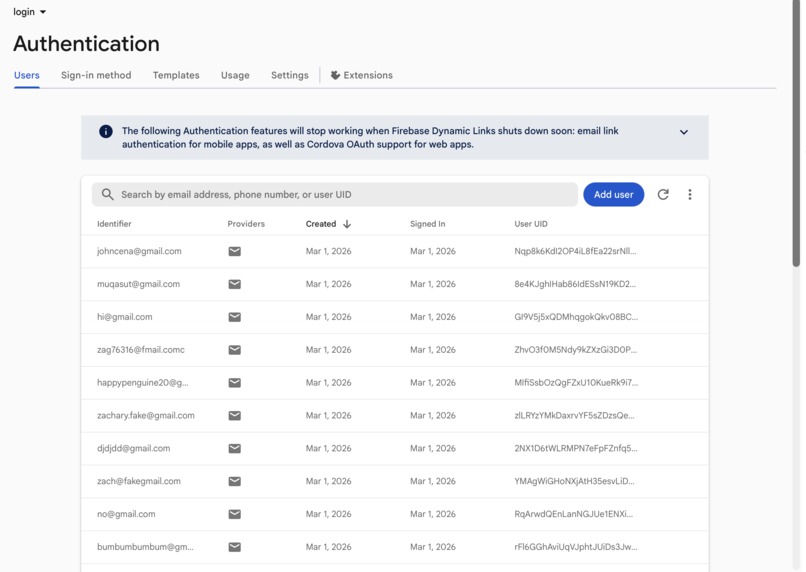Image resolution: width=806 pixels, height=572 pixels.
Task: Click UID starting with ZhvO3f0M5Ndy9k
Action: (x=576, y=350)
